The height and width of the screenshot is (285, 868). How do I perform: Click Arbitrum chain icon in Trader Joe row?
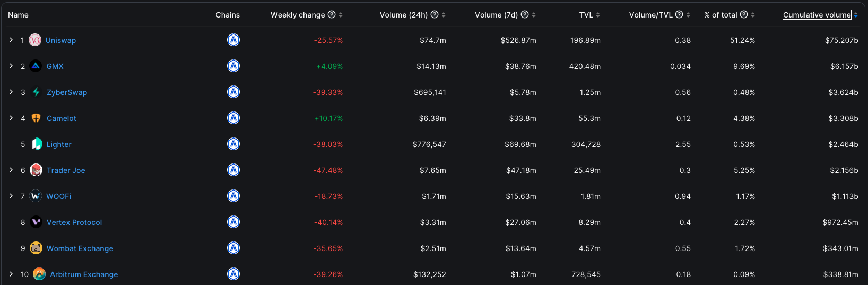(x=233, y=170)
